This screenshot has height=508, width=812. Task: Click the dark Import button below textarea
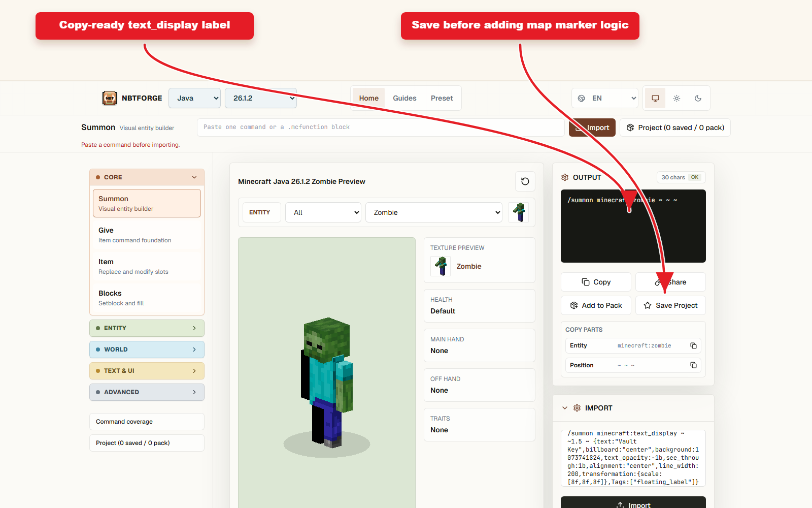[633, 502]
